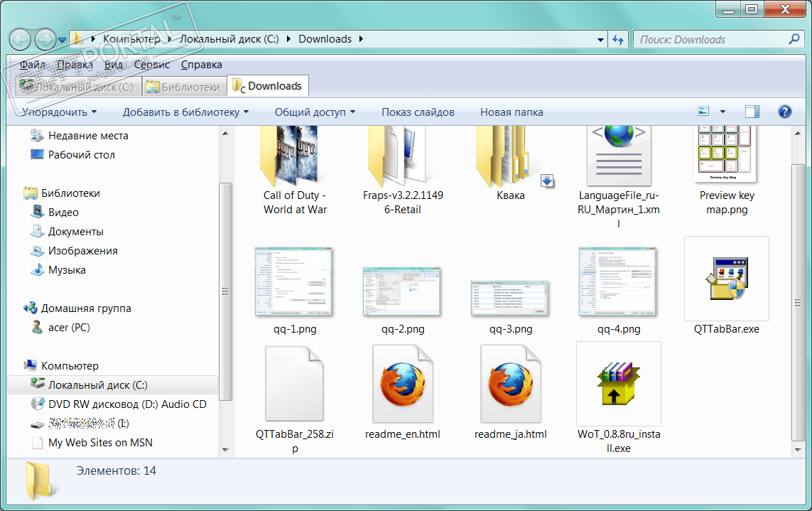
Task: Open Help with the question mark icon
Action: [784, 112]
